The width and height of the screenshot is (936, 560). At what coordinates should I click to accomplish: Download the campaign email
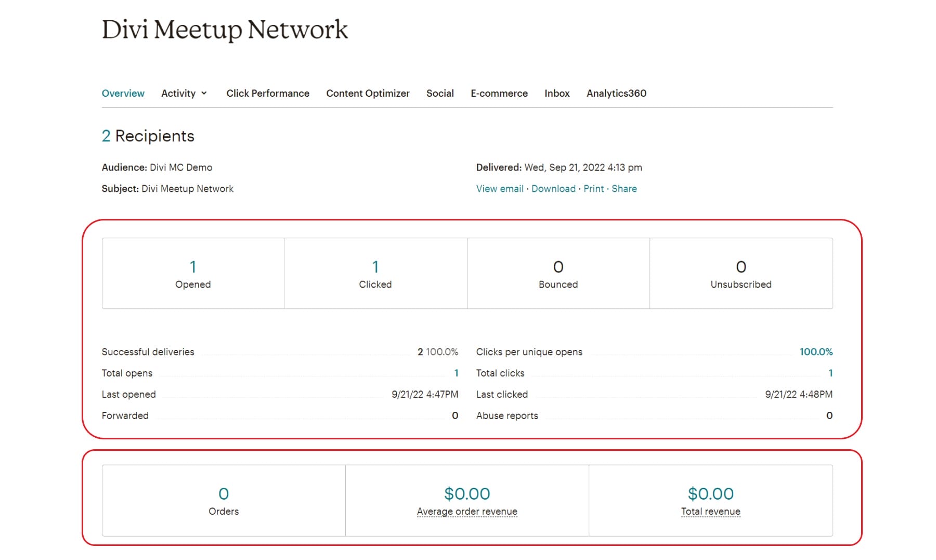coord(553,188)
